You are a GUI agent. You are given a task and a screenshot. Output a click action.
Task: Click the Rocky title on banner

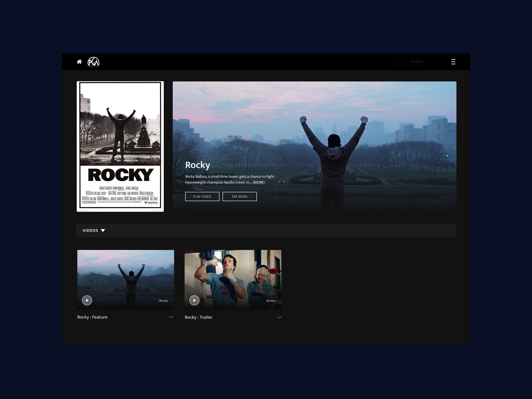click(x=197, y=165)
